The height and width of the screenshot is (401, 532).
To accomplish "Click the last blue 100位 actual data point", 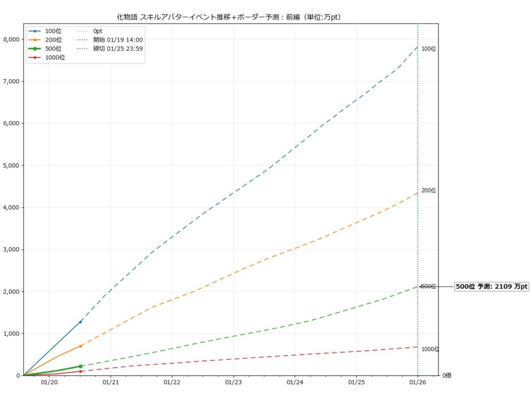I will [x=80, y=322].
